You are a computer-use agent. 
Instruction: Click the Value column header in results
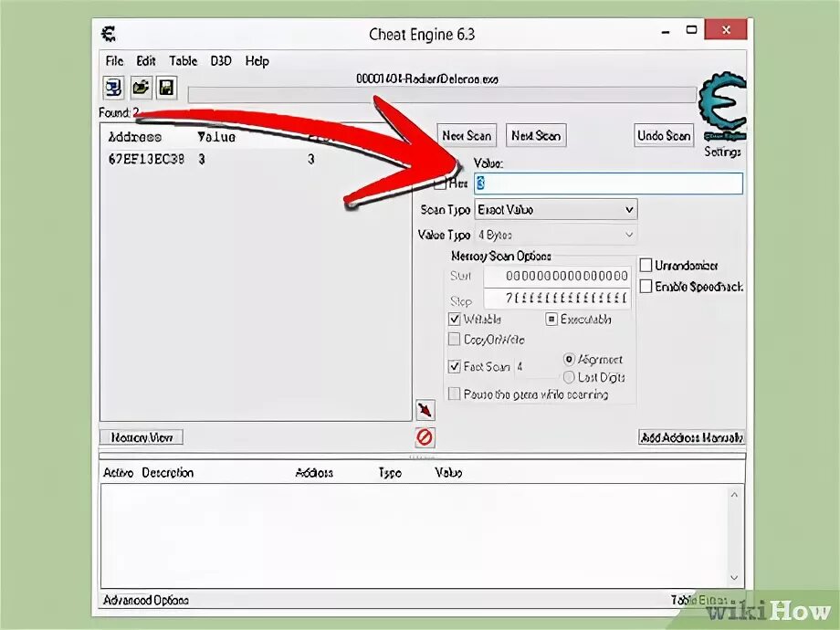tap(215, 137)
